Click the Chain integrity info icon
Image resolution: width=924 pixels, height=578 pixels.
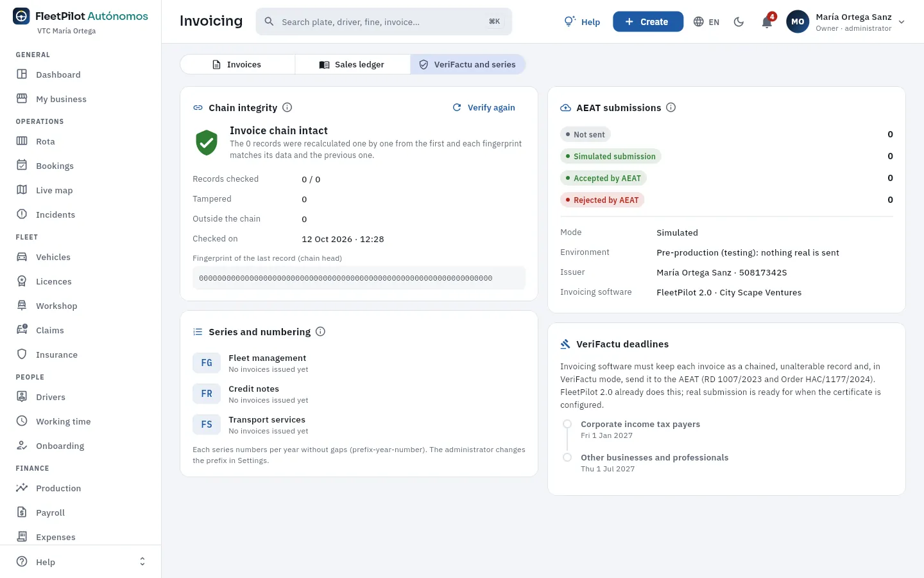[287, 107]
